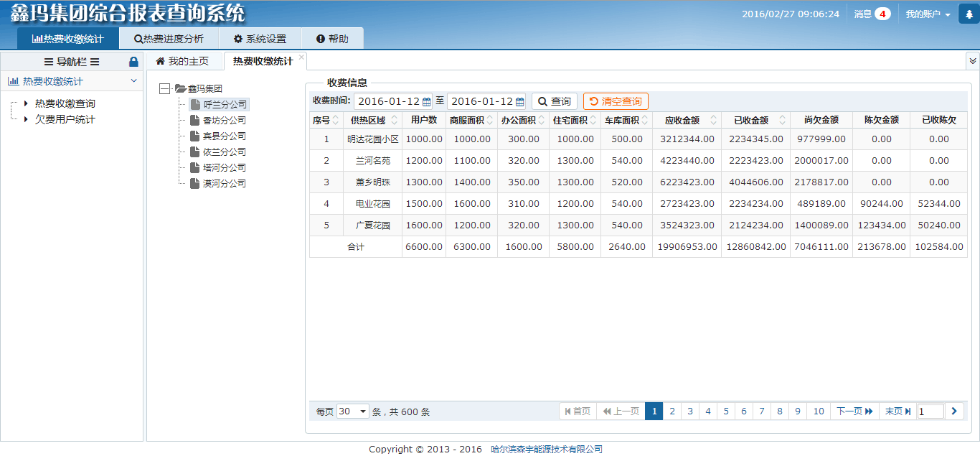Image resolution: width=980 pixels, height=456 pixels.
Task: Click the tree icon button at top right
Action: click(x=969, y=14)
